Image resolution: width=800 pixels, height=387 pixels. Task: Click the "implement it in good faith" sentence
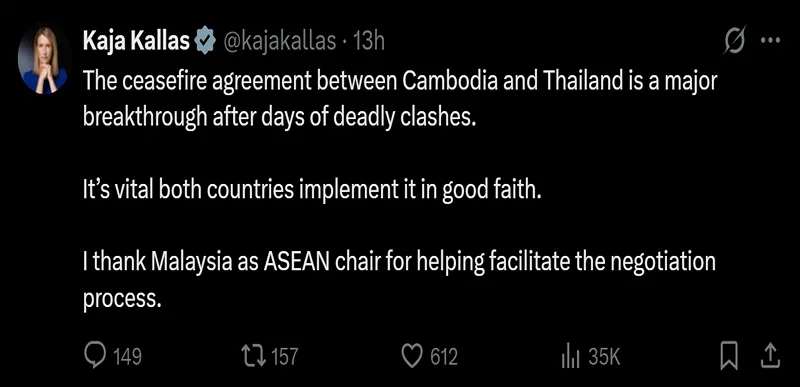311,191
